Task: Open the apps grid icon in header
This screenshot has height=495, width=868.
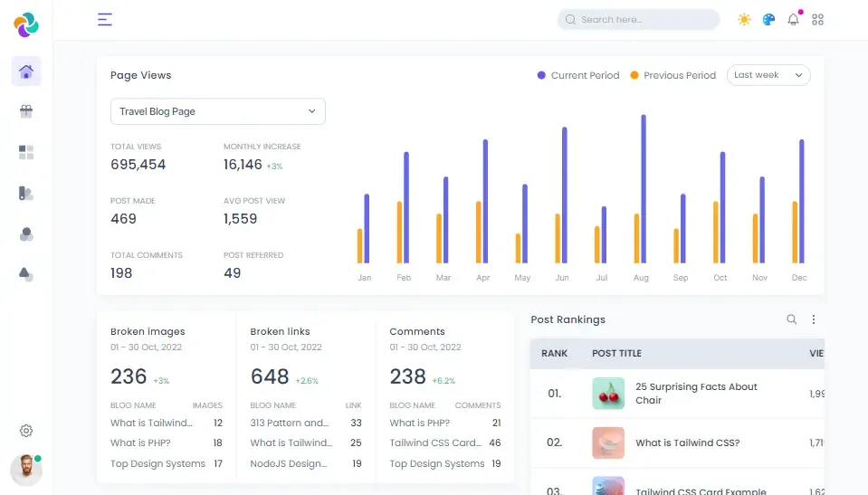Action: [x=817, y=19]
